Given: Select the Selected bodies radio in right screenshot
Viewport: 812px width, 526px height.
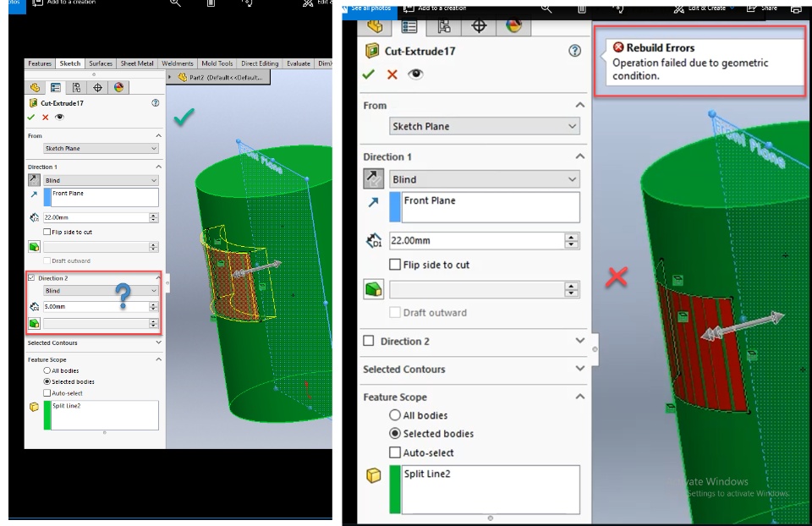Looking at the screenshot, I should [x=395, y=433].
